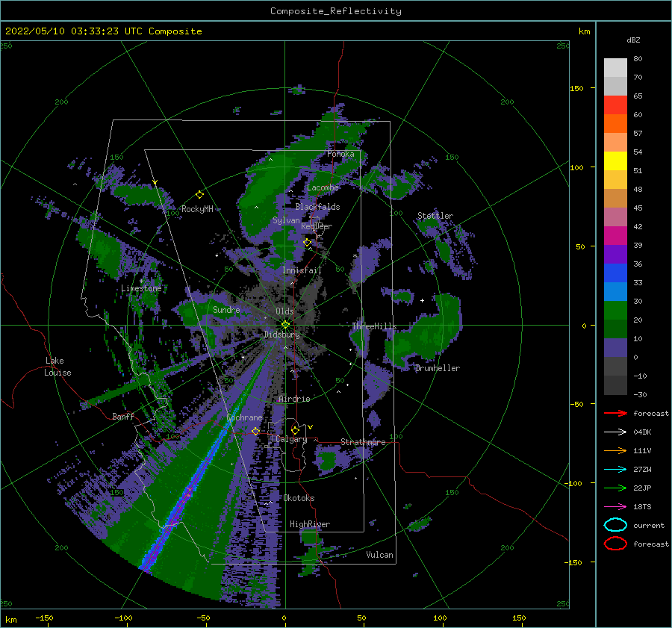The height and width of the screenshot is (628, 672).
Task: Click the ThreeHills label
Action: pos(374,326)
